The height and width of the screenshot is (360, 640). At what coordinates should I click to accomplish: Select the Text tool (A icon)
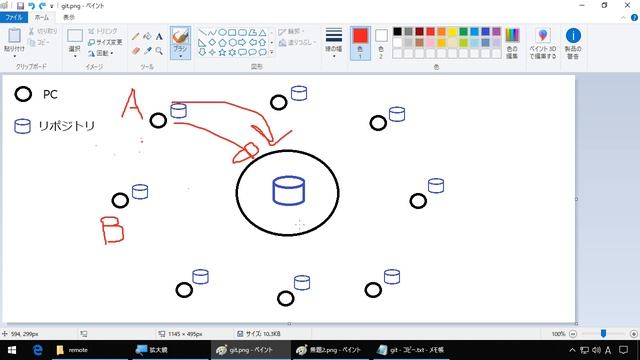(159, 37)
